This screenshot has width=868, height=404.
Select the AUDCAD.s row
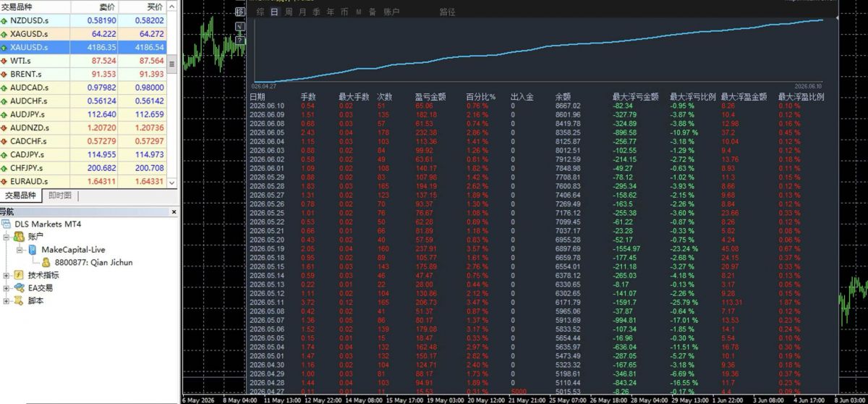pos(83,88)
